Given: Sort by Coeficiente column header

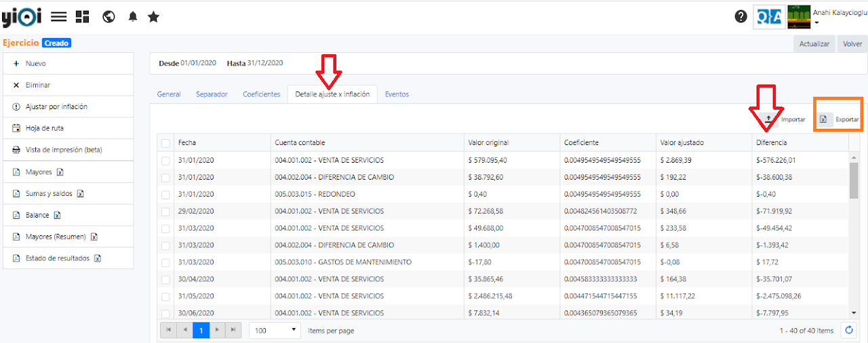Looking at the screenshot, I should (x=608, y=142).
